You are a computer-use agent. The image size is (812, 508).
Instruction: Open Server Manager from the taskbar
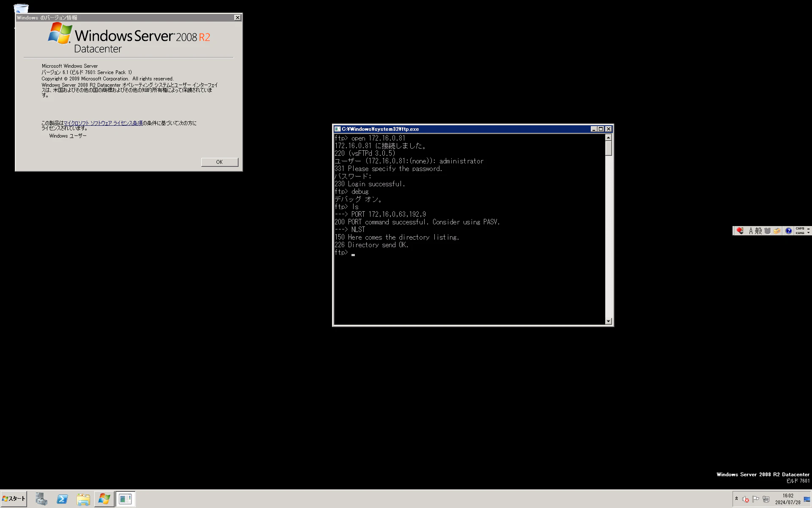[41, 499]
